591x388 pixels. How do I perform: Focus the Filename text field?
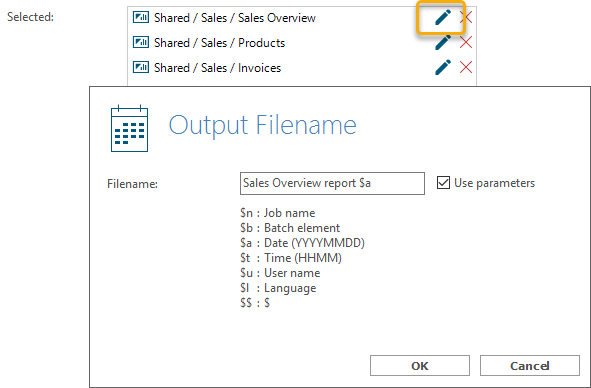tap(332, 183)
